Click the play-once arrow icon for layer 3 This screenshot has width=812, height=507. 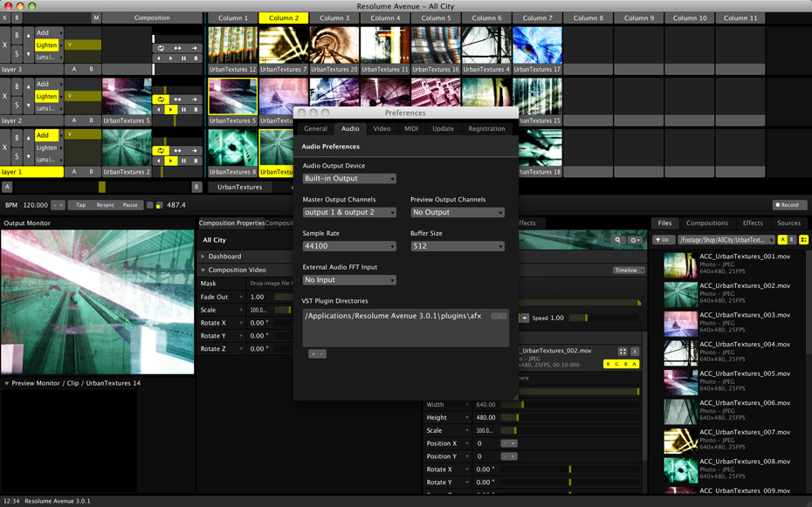click(x=194, y=48)
